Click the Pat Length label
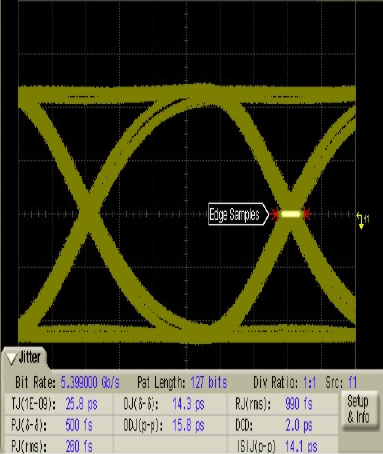Viewport: 383px width, 454px height. coord(161,383)
